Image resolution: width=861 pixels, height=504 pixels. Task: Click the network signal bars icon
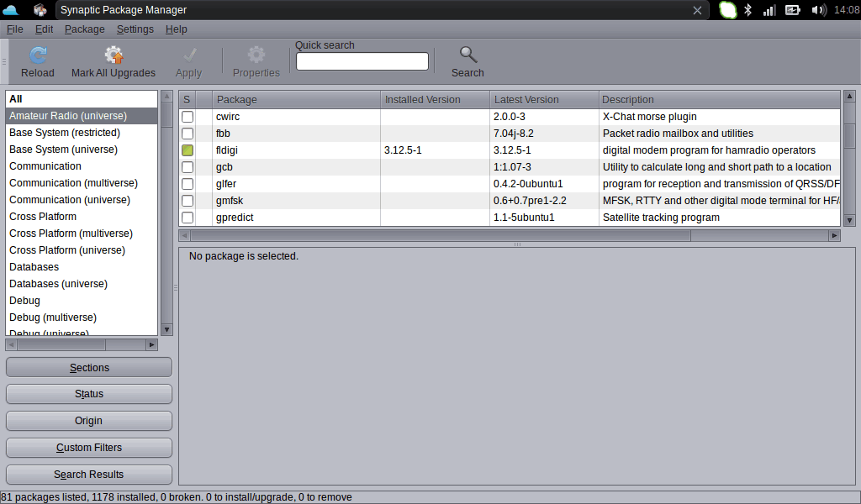[769, 10]
